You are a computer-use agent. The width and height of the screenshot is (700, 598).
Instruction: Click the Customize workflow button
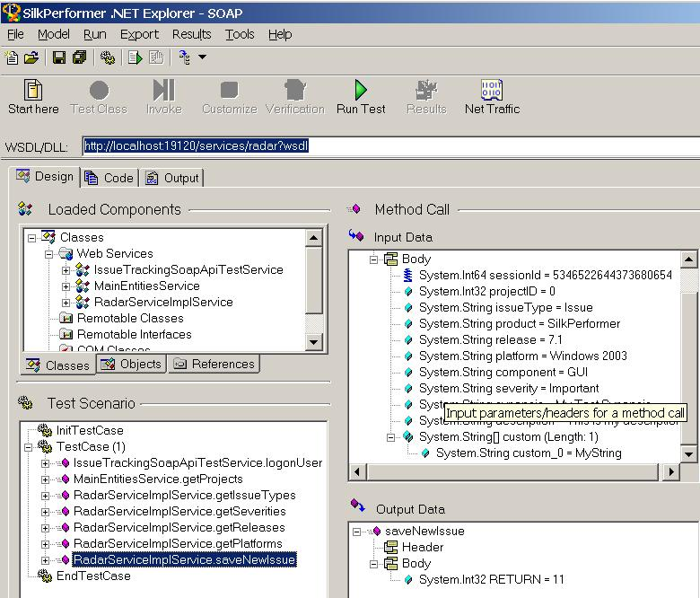[x=230, y=96]
